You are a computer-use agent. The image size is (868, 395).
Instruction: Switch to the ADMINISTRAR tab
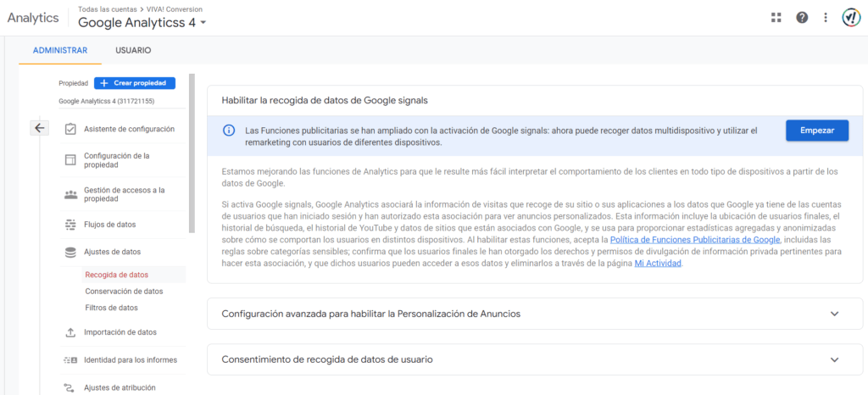click(x=60, y=50)
